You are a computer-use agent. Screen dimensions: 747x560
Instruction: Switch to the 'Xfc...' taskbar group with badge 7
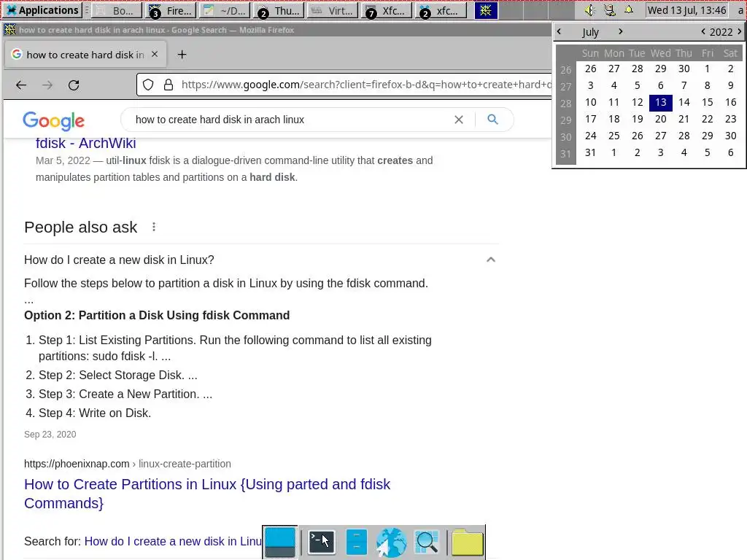[387, 10]
